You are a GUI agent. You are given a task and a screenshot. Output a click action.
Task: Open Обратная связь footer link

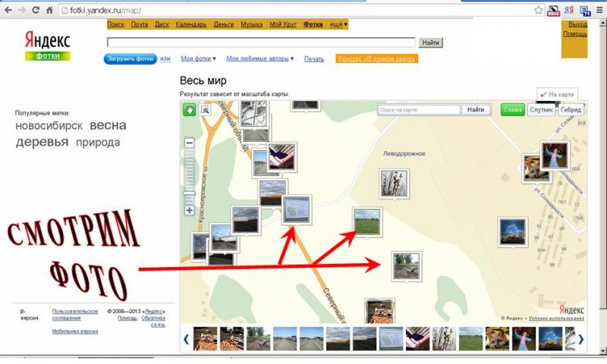pyautogui.click(x=154, y=321)
